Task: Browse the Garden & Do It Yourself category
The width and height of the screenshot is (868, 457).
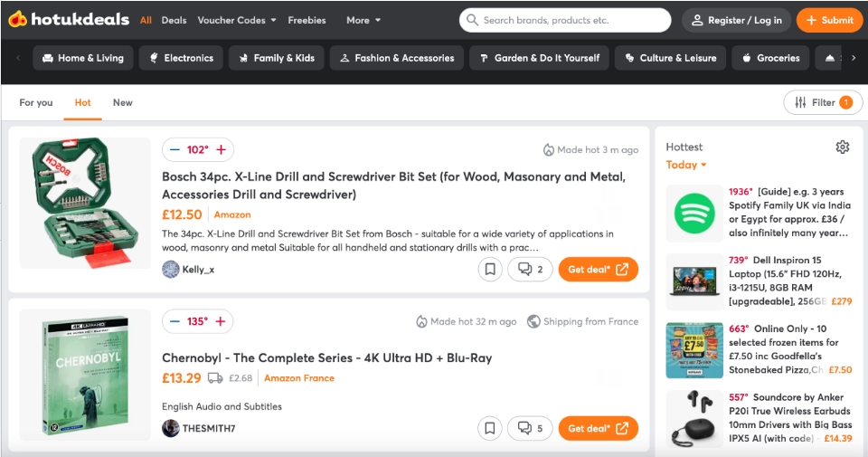Action: [x=539, y=58]
